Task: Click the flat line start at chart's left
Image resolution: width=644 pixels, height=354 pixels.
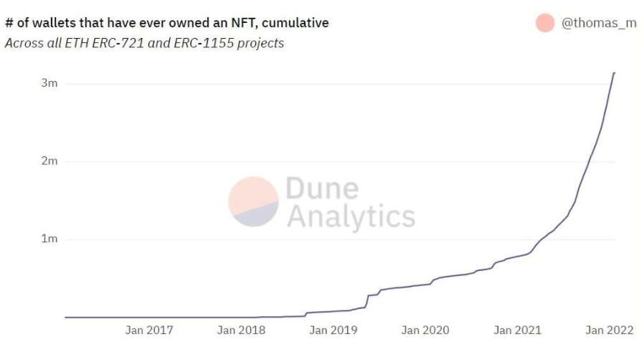Action: pos(67,317)
